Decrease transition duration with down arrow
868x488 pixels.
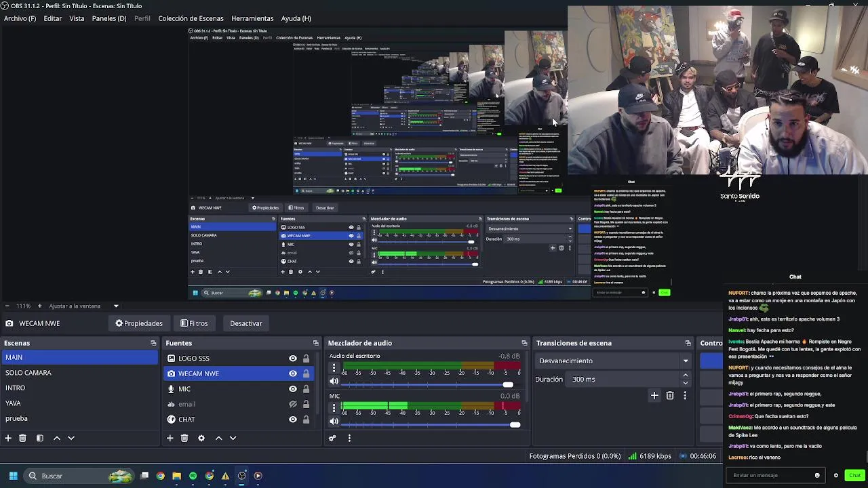coord(685,383)
